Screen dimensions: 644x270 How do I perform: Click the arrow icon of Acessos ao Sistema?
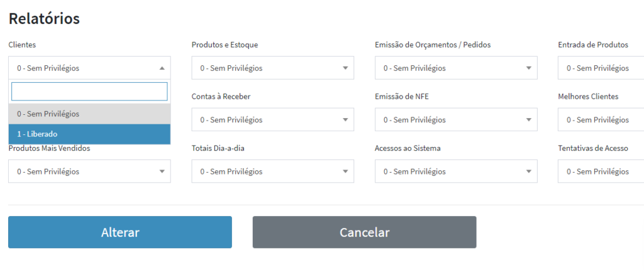click(529, 171)
